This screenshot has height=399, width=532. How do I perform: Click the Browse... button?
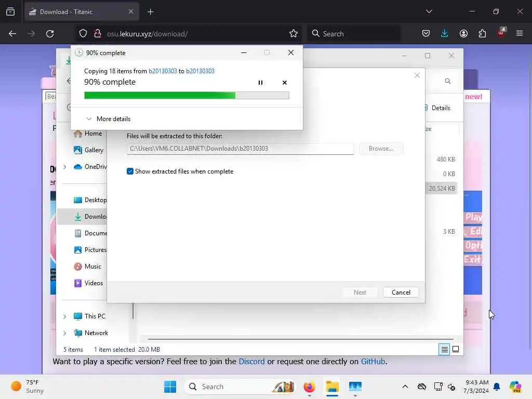coord(381,149)
